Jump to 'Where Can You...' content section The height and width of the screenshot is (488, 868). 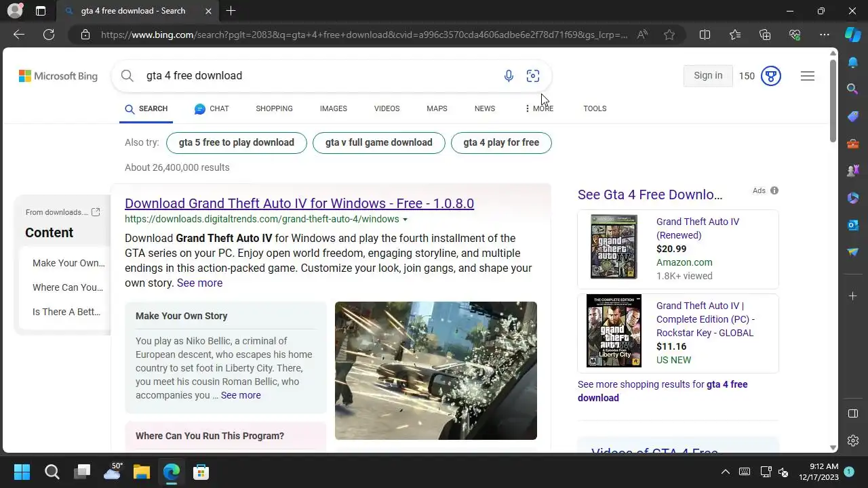(68, 287)
